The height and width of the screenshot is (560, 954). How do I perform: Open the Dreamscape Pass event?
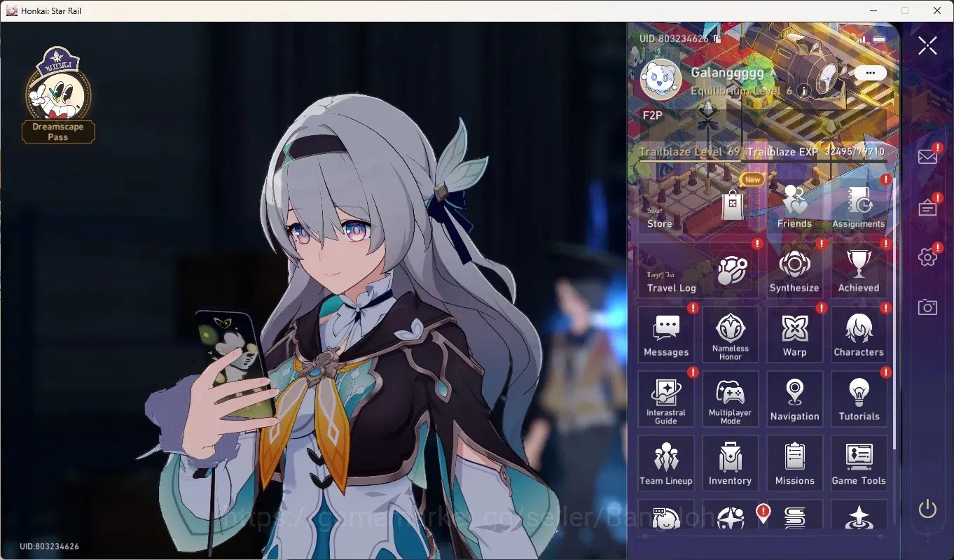[x=58, y=95]
